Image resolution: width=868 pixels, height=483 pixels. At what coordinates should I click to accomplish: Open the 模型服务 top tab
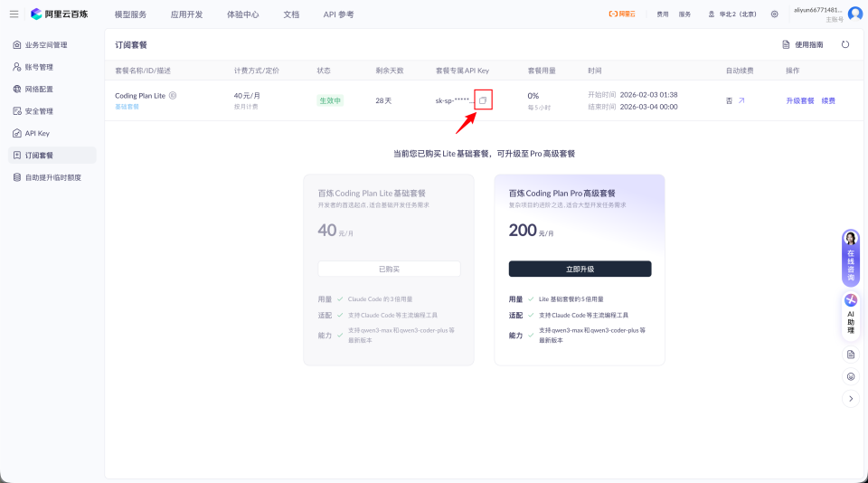pos(130,14)
